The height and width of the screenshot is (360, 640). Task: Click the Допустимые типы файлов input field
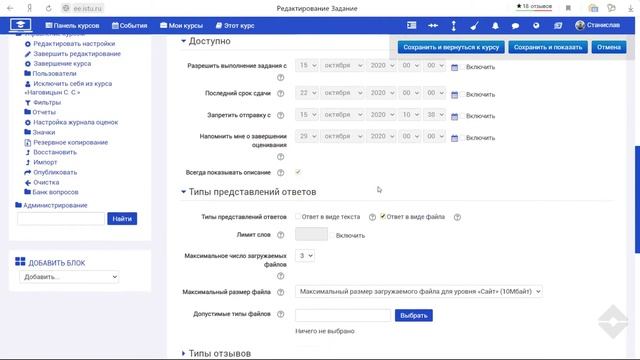point(343,316)
